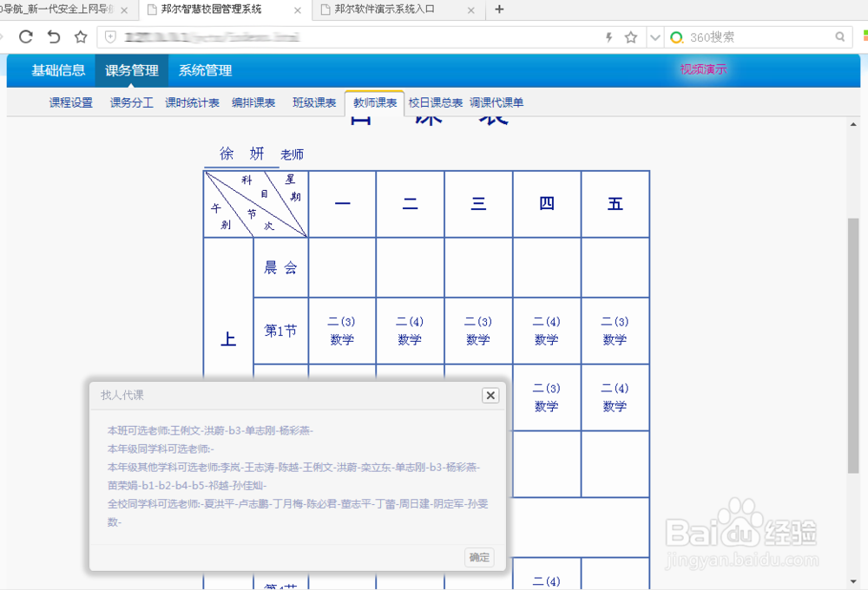868x590 pixels.
Task: Open the 课程设置 submenu
Action: pos(71,102)
